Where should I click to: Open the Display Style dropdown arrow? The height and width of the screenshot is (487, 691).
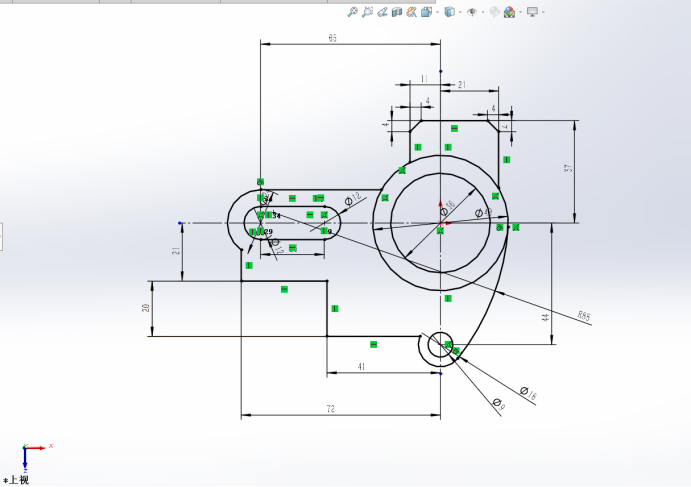(461, 12)
